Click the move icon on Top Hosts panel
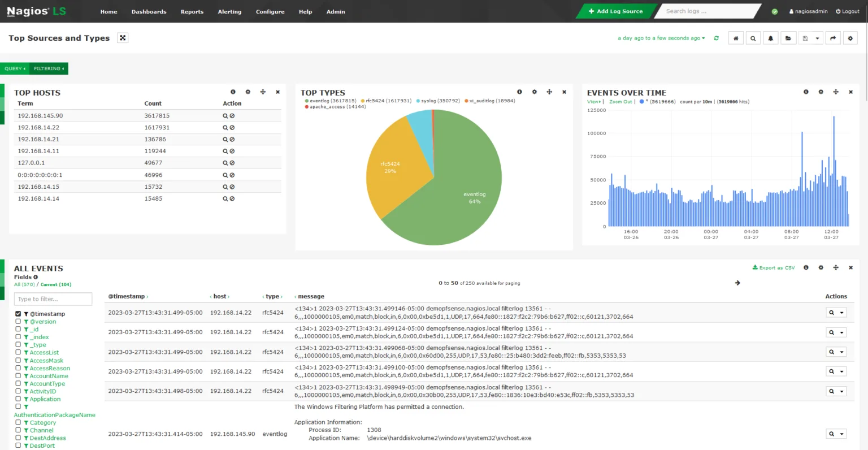This screenshot has height=450, width=868. (263, 92)
